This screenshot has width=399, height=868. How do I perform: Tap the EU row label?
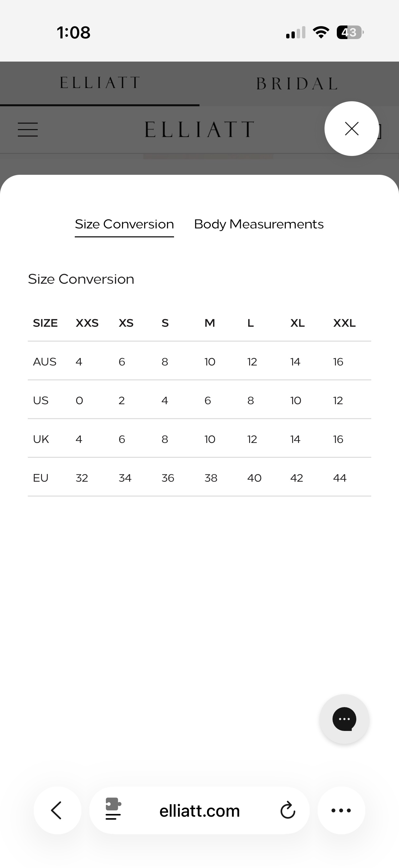point(40,478)
